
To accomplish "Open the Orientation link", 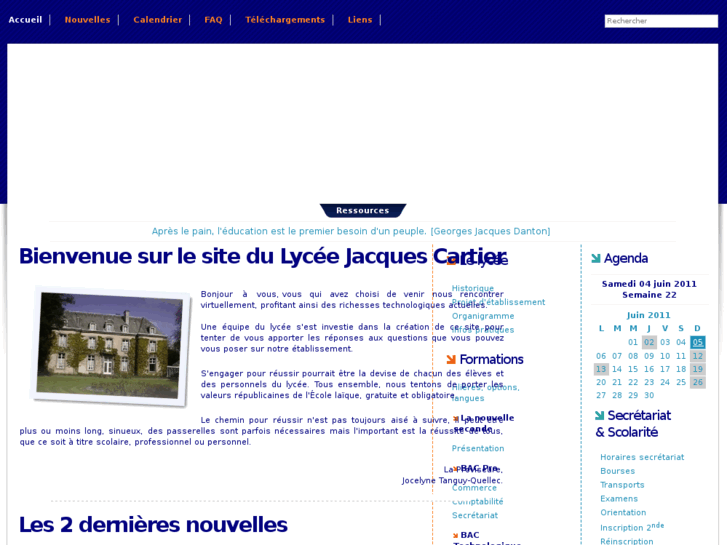I will 623,513.
